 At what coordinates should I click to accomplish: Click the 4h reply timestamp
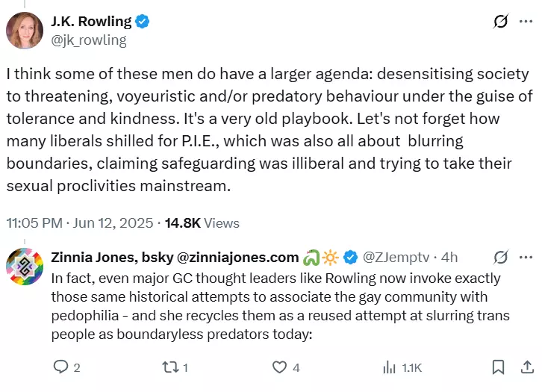tap(449, 258)
